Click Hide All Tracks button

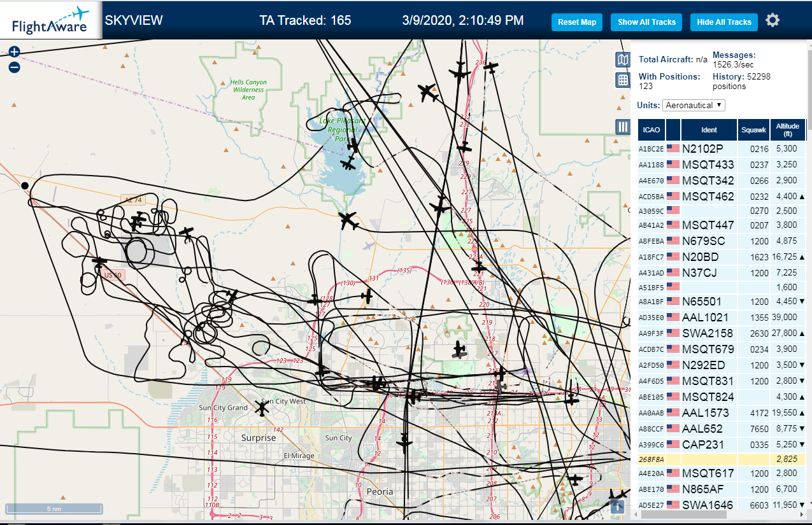724,22
